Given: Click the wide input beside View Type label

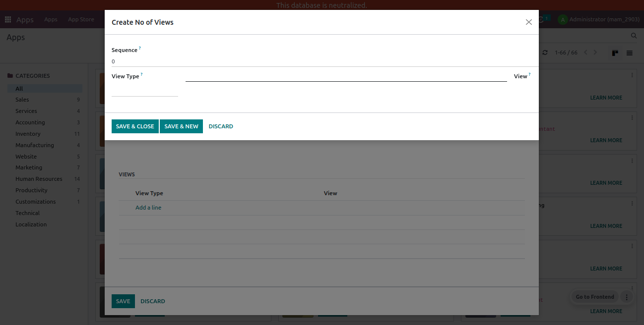Looking at the screenshot, I should coord(346,76).
